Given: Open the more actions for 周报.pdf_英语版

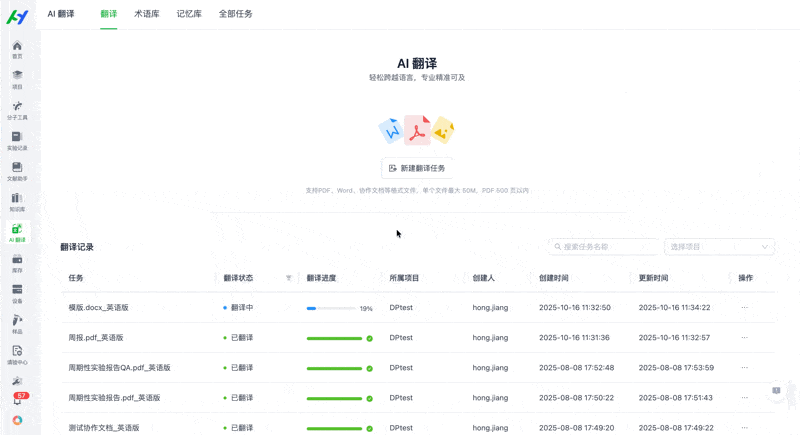Looking at the screenshot, I should 744,338.
